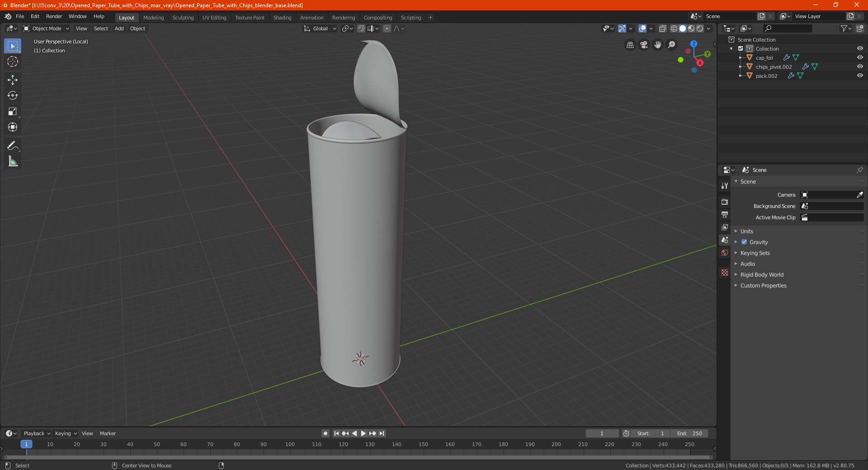Disable the Gravity checkbox

click(744, 242)
